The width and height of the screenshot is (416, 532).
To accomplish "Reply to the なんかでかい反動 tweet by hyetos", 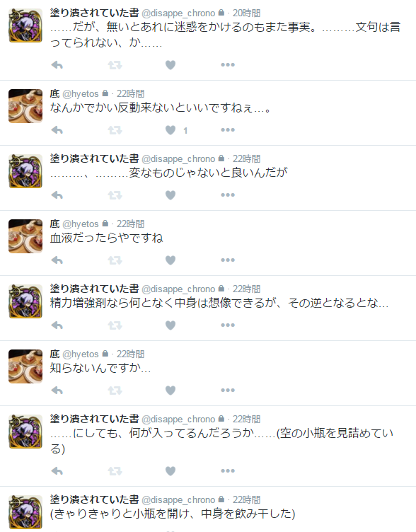I will click(57, 130).
